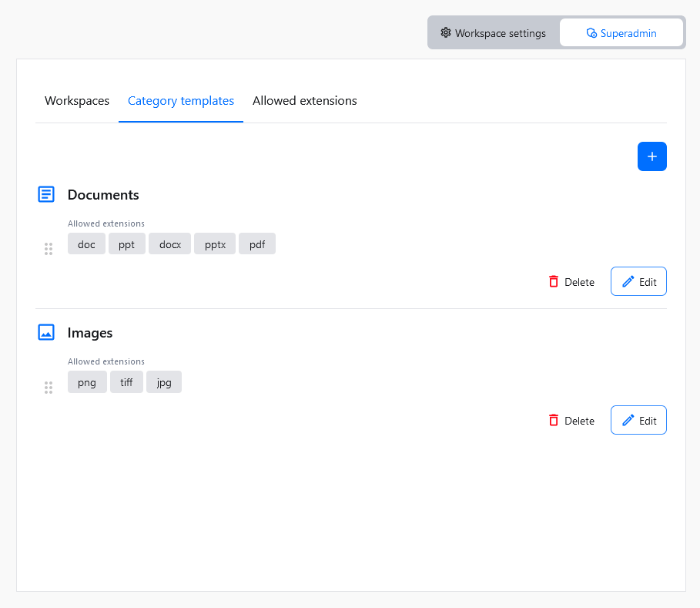Click the pencil icon in the Images Edit button
The width and height of the screenshot is (700, 608).
[x=629, y=419]
